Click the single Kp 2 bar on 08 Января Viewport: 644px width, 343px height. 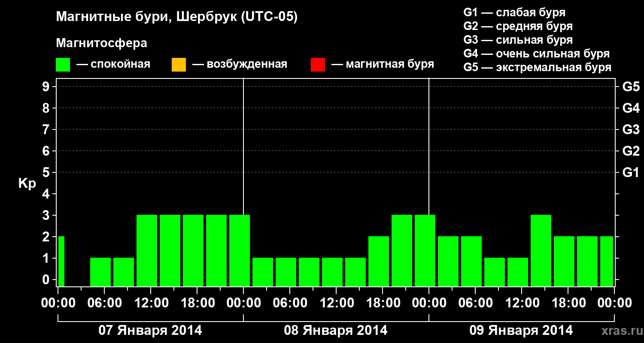click(x=379, y=261)
